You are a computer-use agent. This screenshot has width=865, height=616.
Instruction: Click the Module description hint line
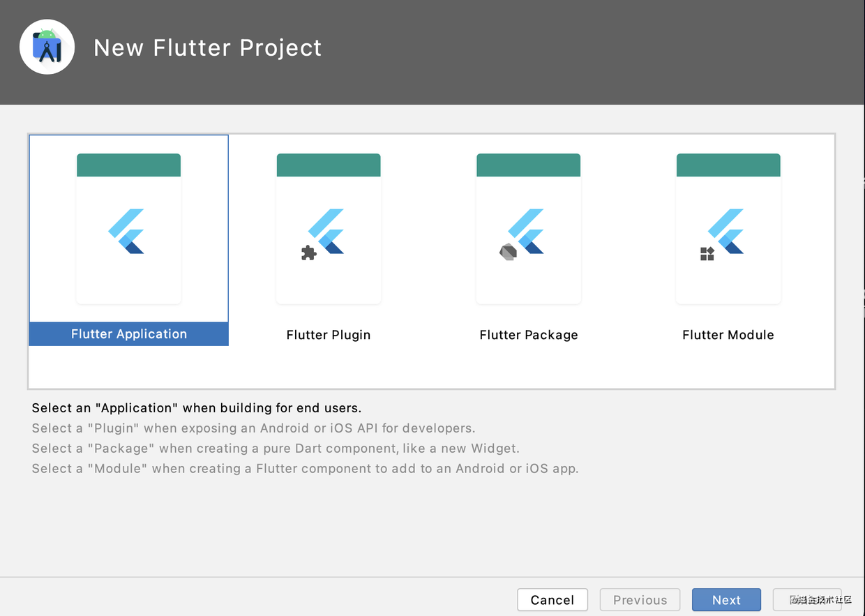click(x=305, y=469)
